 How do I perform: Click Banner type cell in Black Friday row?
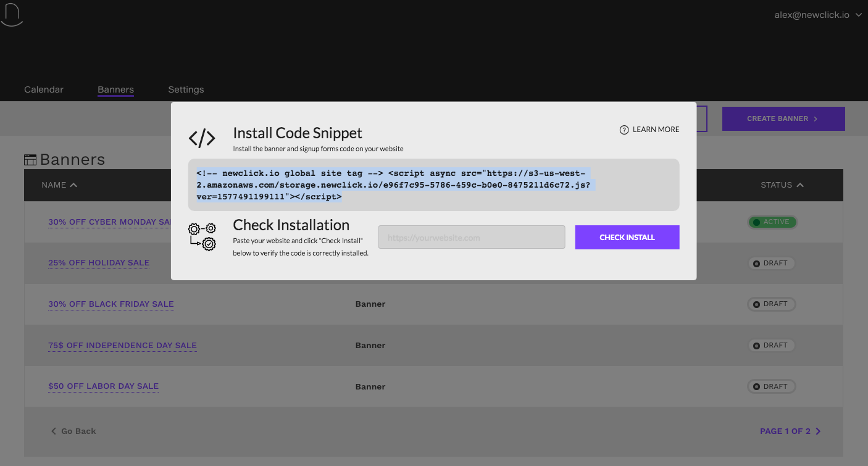click(370, 304)
